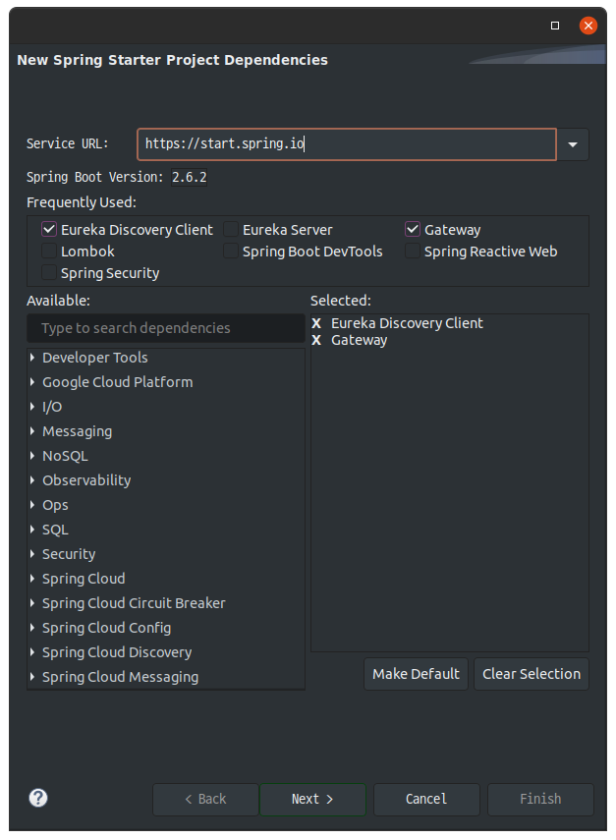Screen dimensions: 616x840
Task: Click the help question mark icon
Action: 38,798
